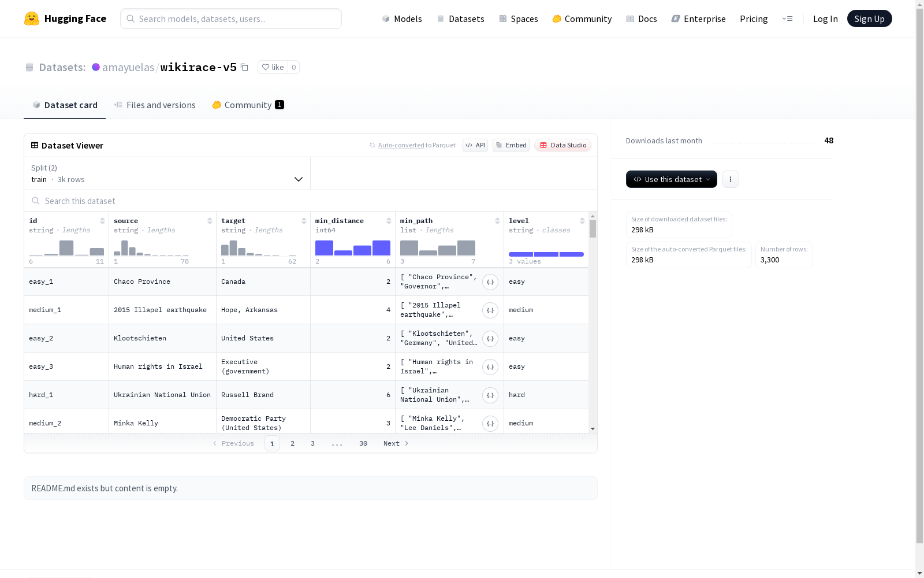Focus the Search models, datasets, users field
Viewport: 924px width, 578px height.
(231, 18)
